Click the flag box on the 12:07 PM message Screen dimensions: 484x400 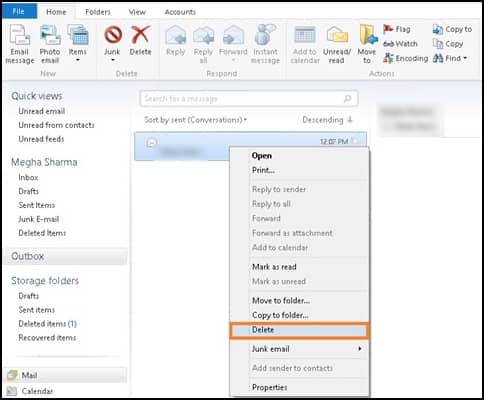pos(356,141)
